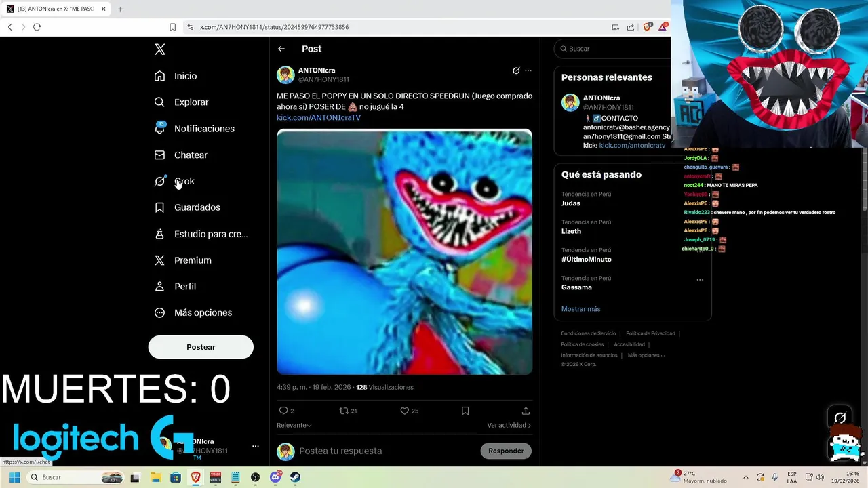The width and height of the screenshot is (868, 488).
Task: Open File Explorer from taskbar
Action: click(x=155, y=477)
